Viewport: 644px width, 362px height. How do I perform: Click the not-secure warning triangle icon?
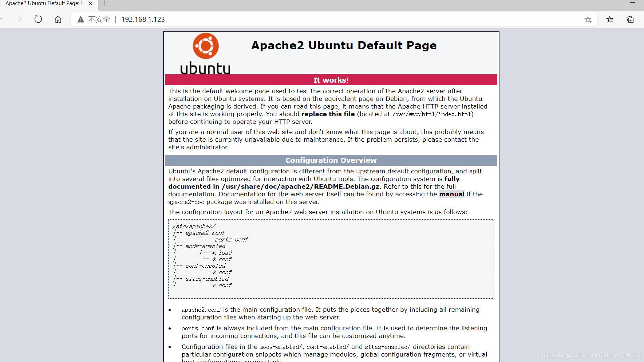click(81, 19)
